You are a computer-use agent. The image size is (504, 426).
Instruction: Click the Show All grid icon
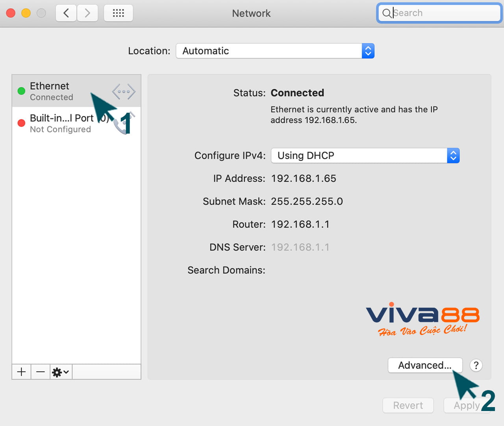pos(118,13)
